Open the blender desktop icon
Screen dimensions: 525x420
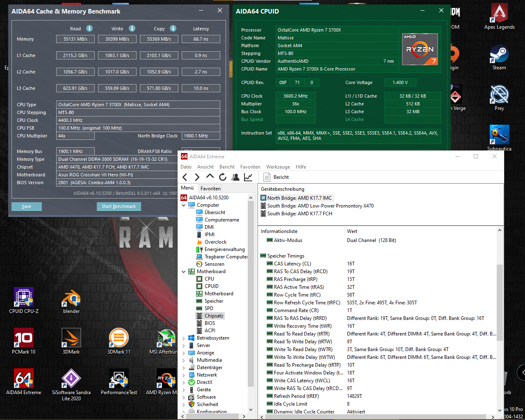pyautogui.click(x=71, y=301)
